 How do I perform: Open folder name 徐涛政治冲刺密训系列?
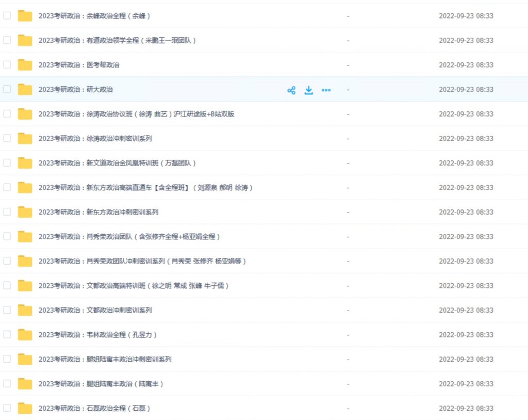click(95, 139)
